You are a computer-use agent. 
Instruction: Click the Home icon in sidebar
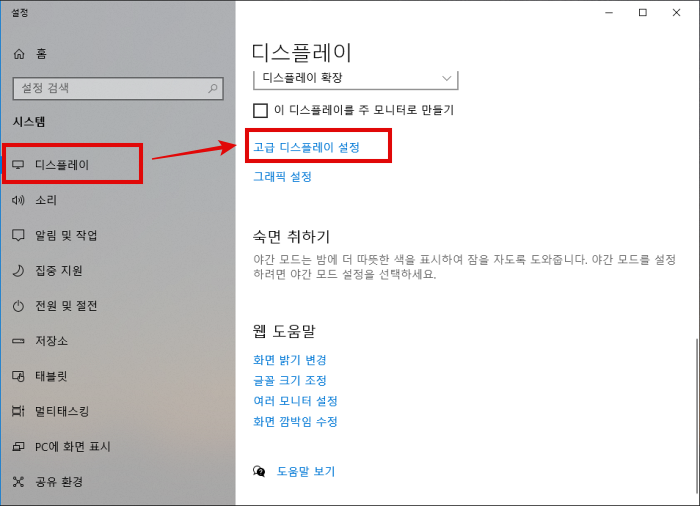[x=19, y=54]
